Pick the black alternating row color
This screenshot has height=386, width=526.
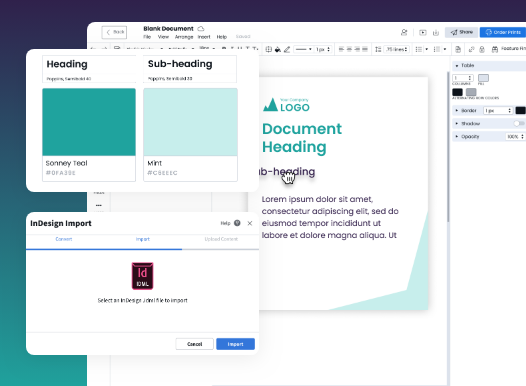click(x=457, y=92)
